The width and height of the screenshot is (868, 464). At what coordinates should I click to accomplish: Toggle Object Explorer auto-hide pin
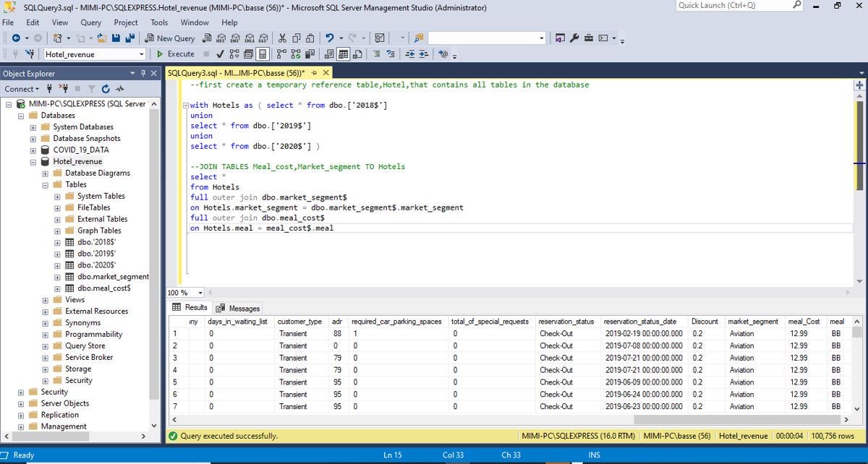tap(143, 73)
